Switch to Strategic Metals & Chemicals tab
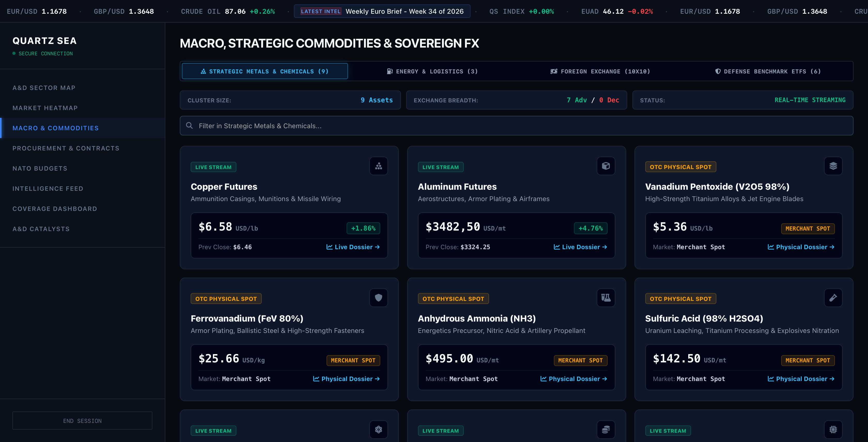Viewport: 868px width, 442px height. [x=265, y=71]
